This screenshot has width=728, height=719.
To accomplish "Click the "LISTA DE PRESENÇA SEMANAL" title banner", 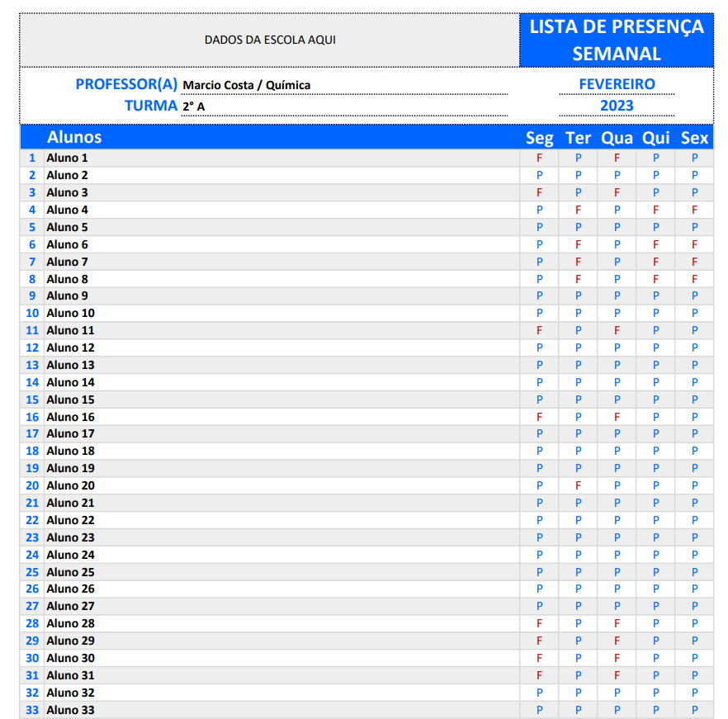I will coord(616,40).
